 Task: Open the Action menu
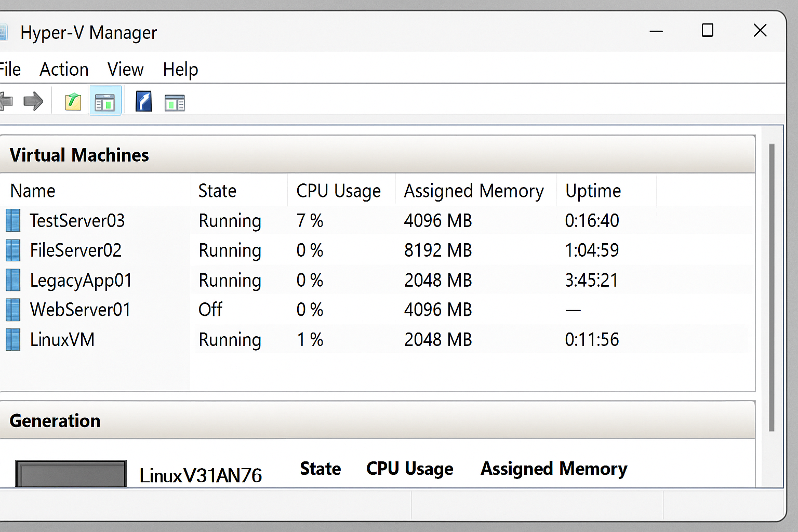[64, 69]
